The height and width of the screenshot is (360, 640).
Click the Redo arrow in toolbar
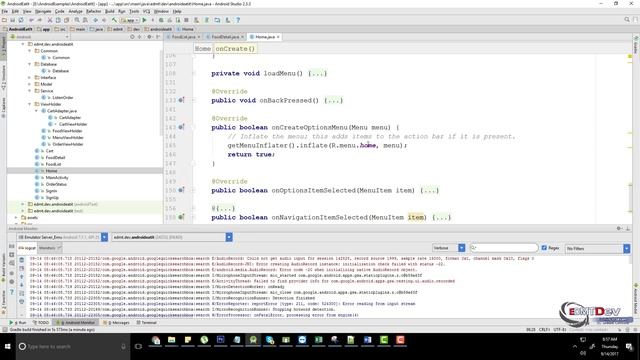pyautogui.click(x=40, y=20)
